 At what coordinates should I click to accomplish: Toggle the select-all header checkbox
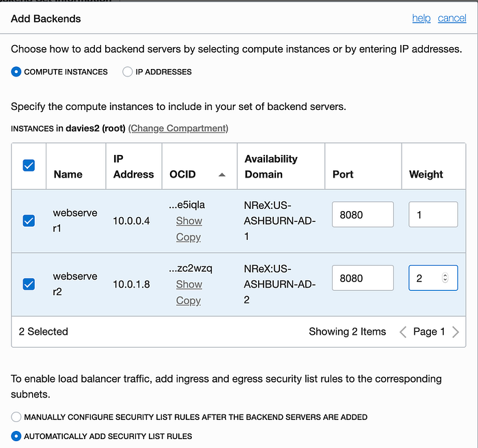[x=29, y=165]
